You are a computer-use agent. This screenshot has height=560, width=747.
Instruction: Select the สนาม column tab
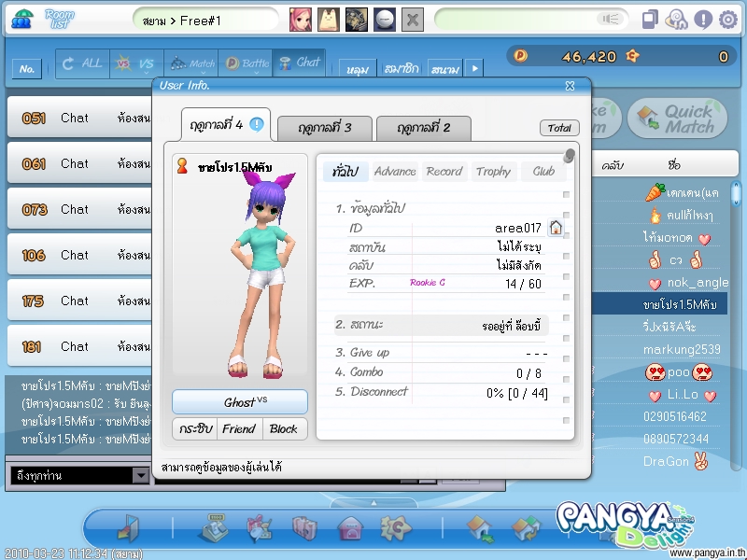click(445, 68)
